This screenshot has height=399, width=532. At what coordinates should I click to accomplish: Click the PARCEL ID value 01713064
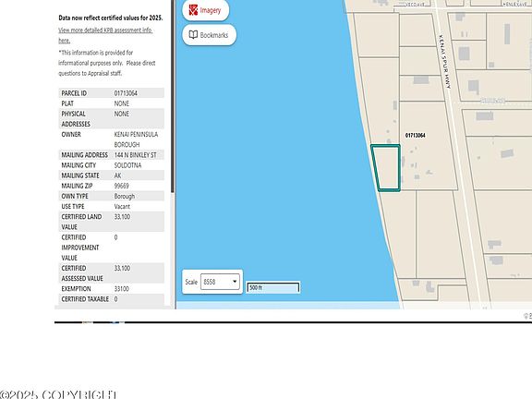coord(126,93)
